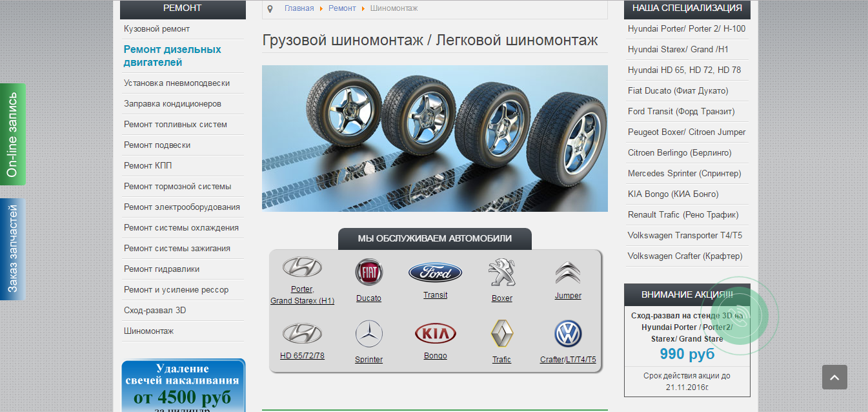The height and width of the screenshot is (412, 868).
Task: Select Ремонт гидравлики menu item
Action: point(183,269)
